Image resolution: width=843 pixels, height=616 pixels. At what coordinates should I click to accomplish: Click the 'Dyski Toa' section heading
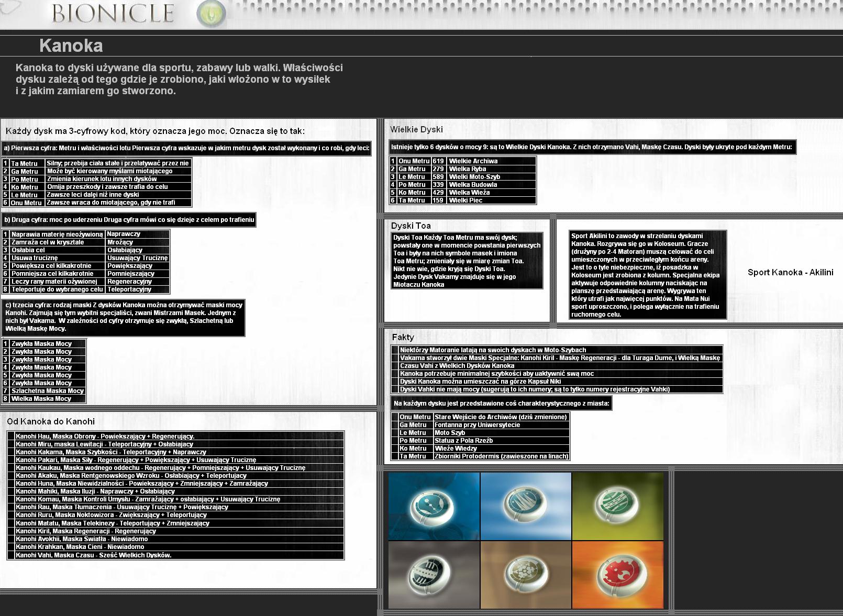pyautogui.click(x=411, y=226)
